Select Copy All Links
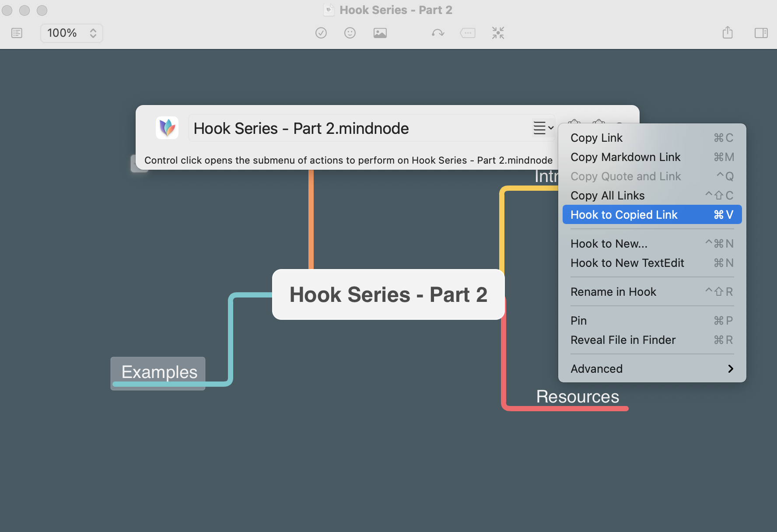 tap(652, 196)
